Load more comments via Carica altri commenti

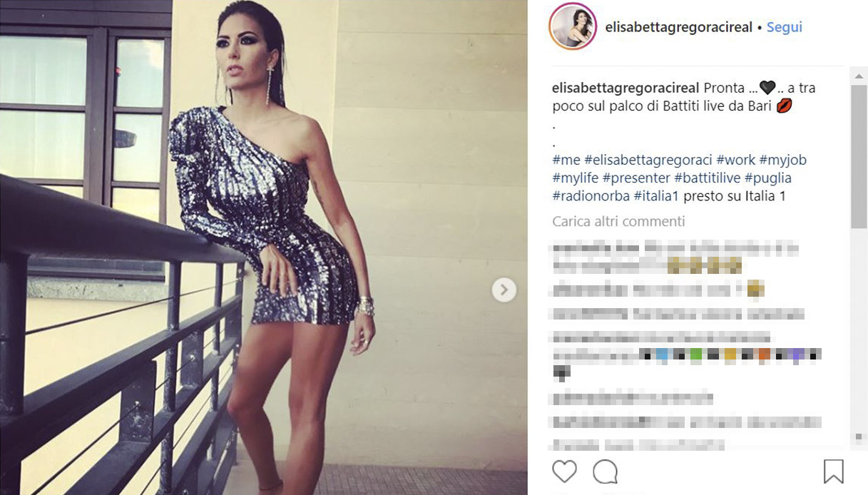point(618,221)
